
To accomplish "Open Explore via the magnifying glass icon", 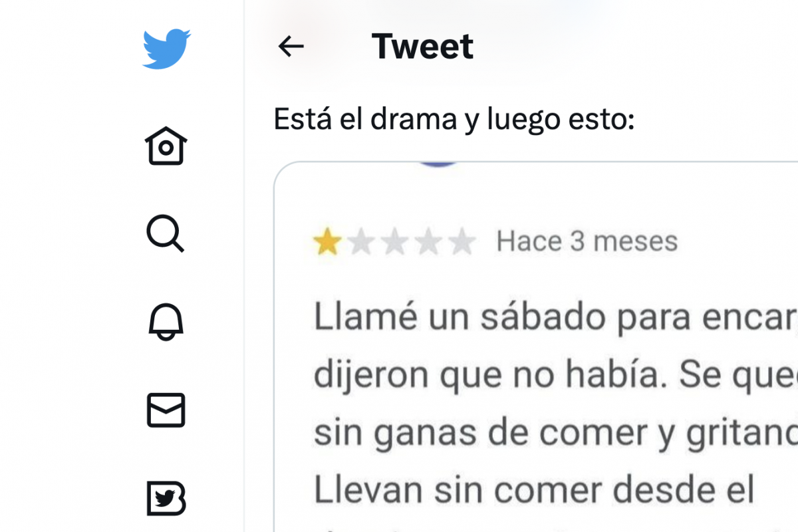I will click(166, 235).
